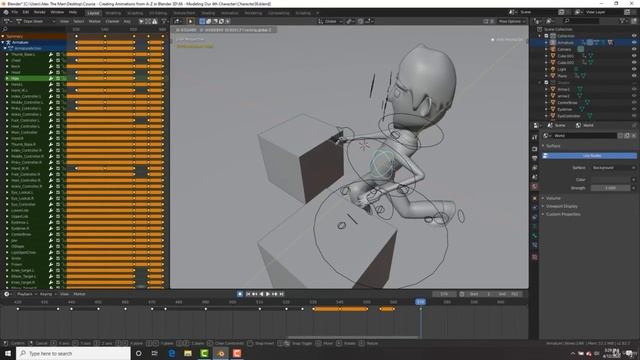Click the blue current-frame playhead marker
Viewport: 640px width, 360px height.
(x=420, y=302)
